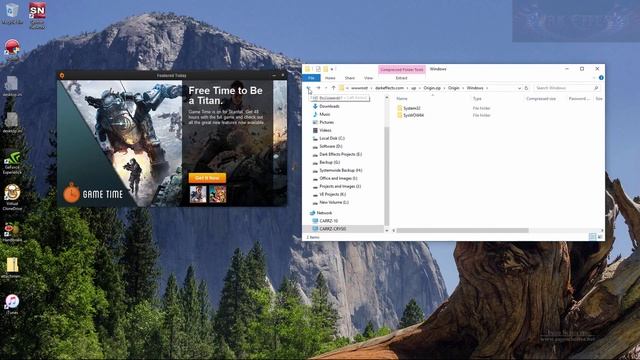
Task: Click the Up one level arrow
Action: [333, 88]
